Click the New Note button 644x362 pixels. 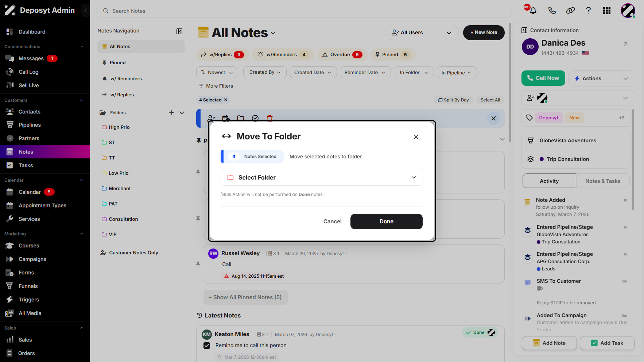[x=484, y=32]
